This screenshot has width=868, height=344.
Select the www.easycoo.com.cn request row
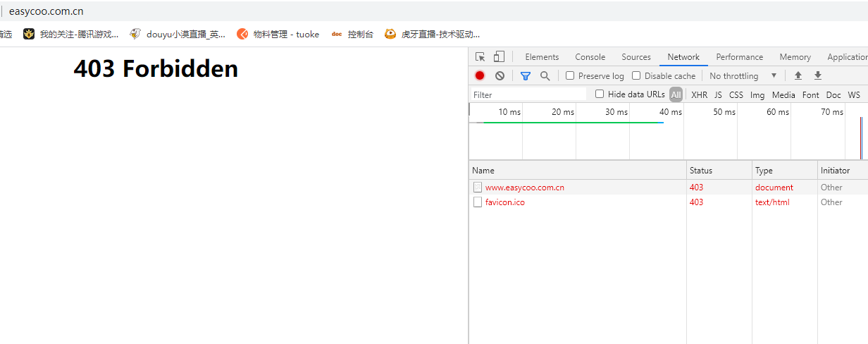[669, 188]
